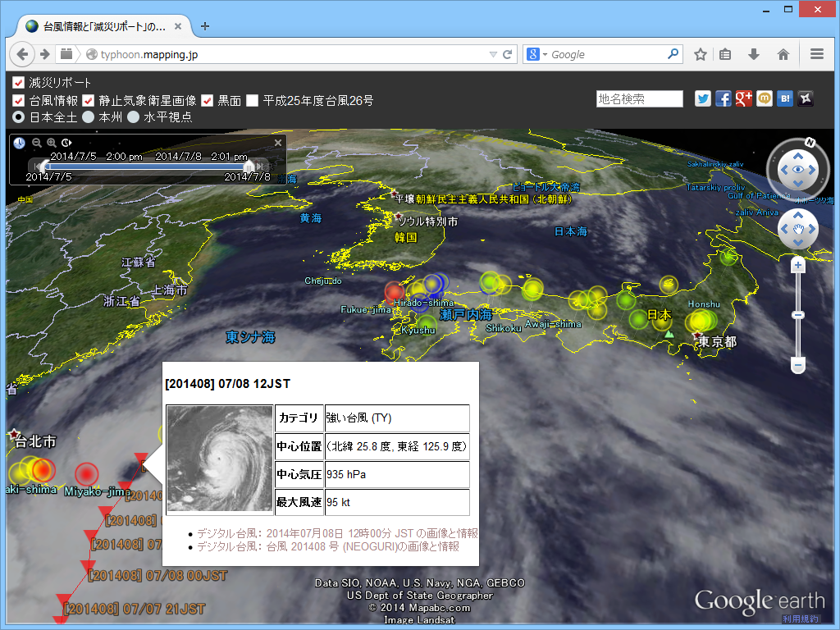Share the page on Google Plus
The image size is (840, 630).
point(743,98)
